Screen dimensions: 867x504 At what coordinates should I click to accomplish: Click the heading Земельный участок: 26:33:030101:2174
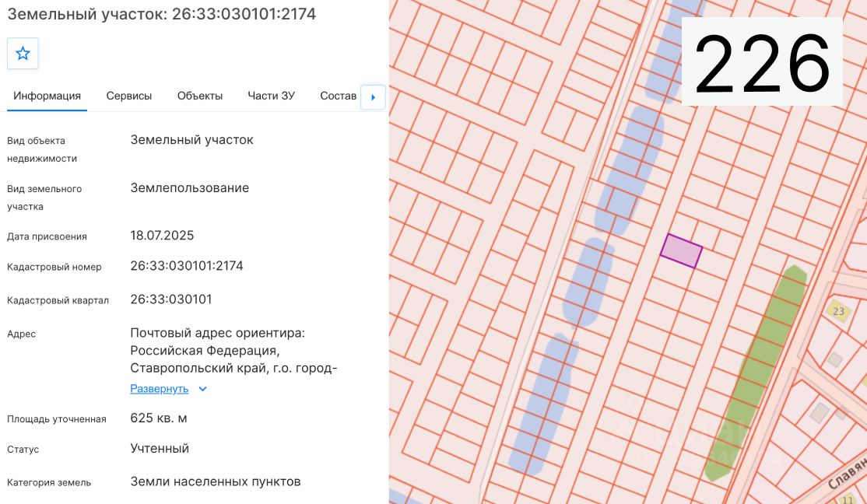(x=161, y=14)
